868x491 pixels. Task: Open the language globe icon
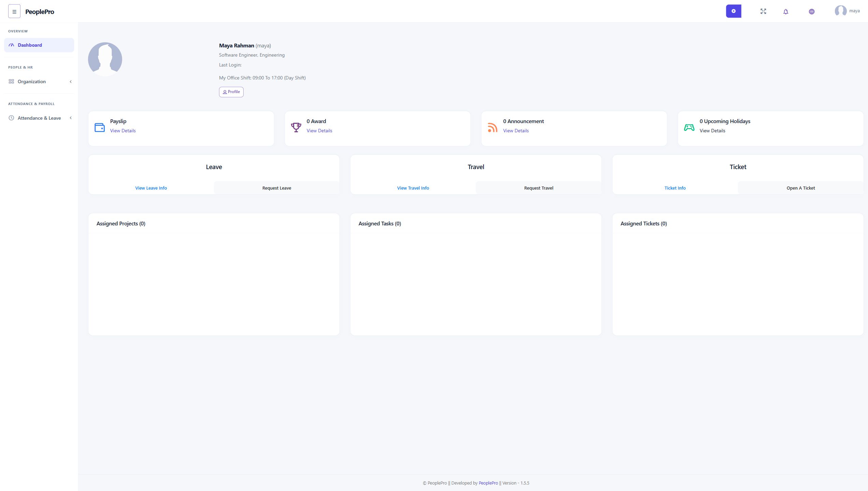click(812, 12)
